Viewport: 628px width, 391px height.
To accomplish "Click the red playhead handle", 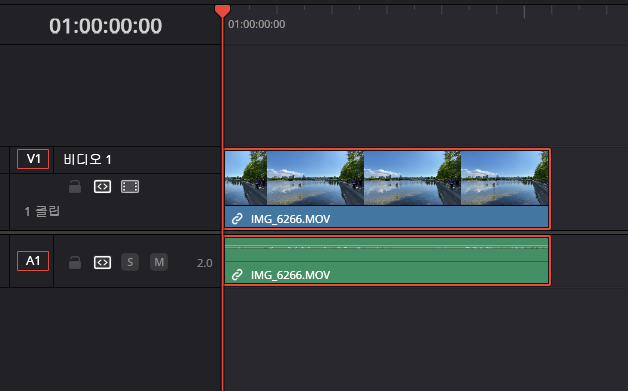I will coord(222,11).
